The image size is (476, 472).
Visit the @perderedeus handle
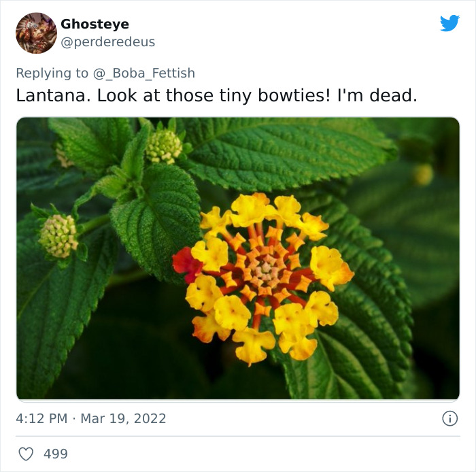point(107,42)
